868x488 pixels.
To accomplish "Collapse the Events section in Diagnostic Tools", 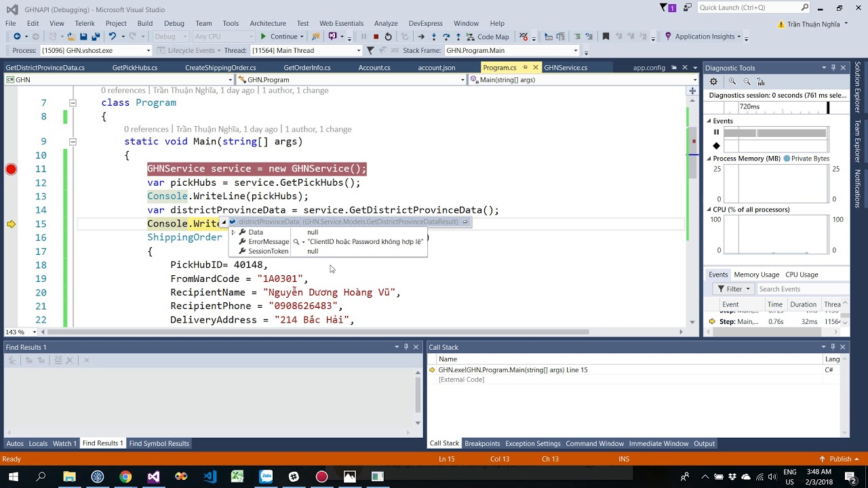I will 709,121.
